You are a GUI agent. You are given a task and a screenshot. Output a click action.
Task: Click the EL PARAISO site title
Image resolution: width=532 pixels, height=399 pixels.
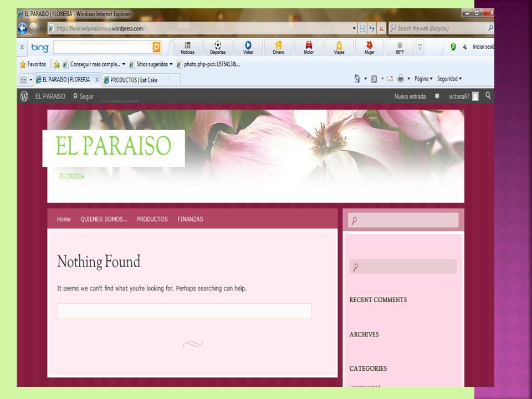(113, 146)
